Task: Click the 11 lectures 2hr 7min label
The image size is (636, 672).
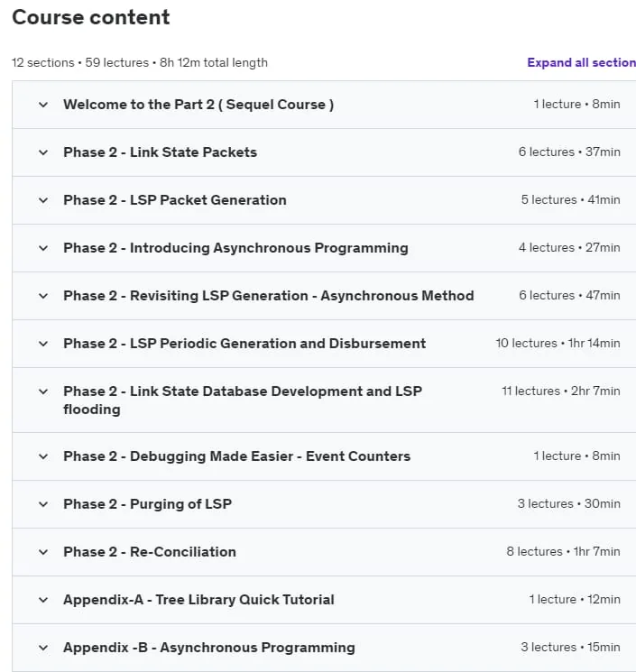Action: tap(561, 391)
